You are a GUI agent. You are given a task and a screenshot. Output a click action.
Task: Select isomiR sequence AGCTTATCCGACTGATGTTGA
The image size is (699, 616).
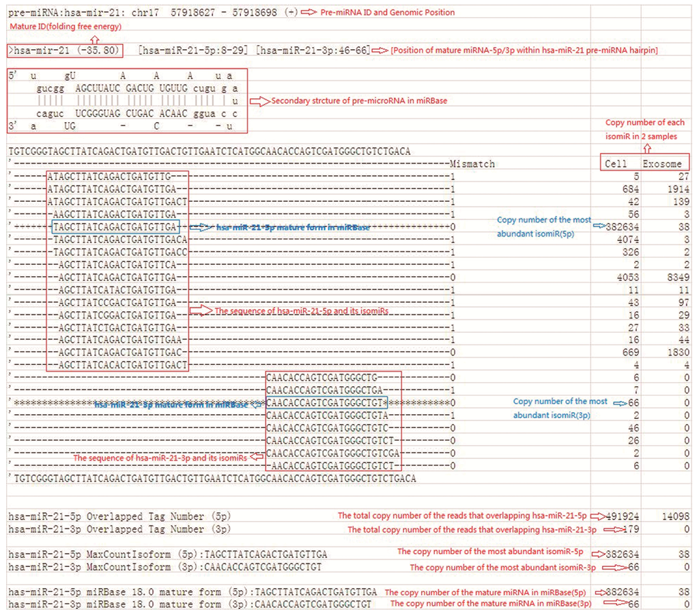tap(117, 302)
